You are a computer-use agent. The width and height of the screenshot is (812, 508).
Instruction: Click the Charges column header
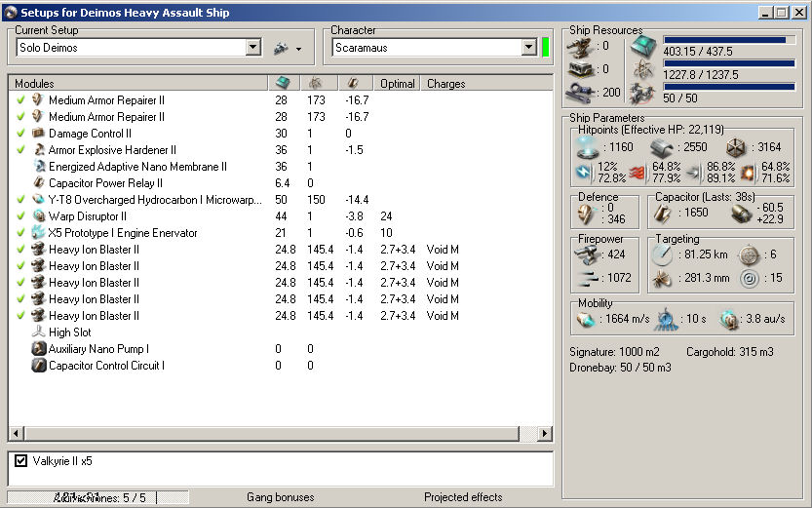coord(446,84)
